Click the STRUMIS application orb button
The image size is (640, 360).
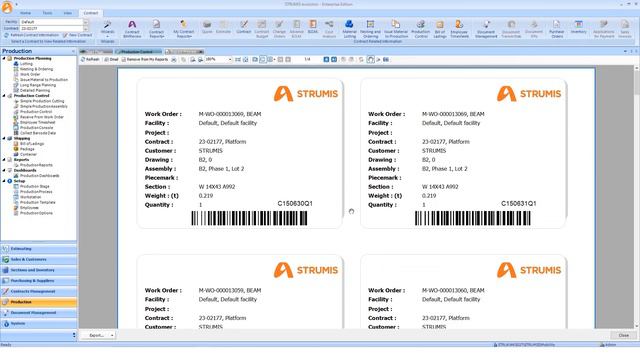click(x=7, y=7)
